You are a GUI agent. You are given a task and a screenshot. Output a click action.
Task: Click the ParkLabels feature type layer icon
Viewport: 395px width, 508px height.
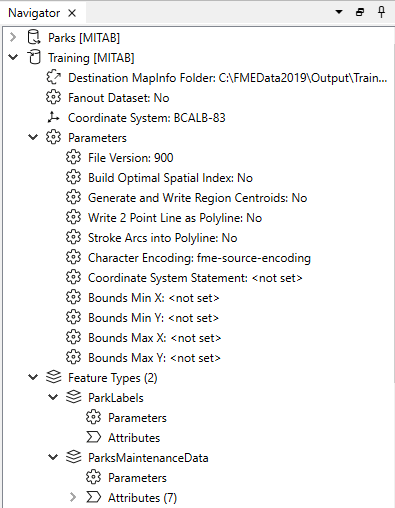pos(74,397)
